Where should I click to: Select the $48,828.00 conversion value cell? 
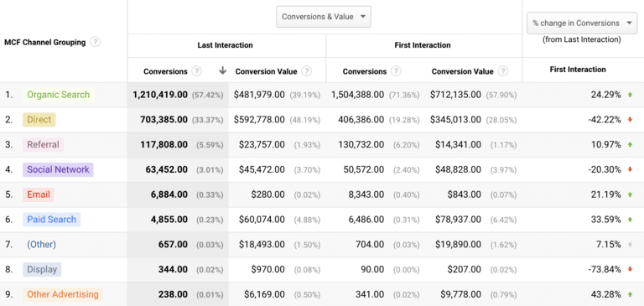[x=458, y=169]
